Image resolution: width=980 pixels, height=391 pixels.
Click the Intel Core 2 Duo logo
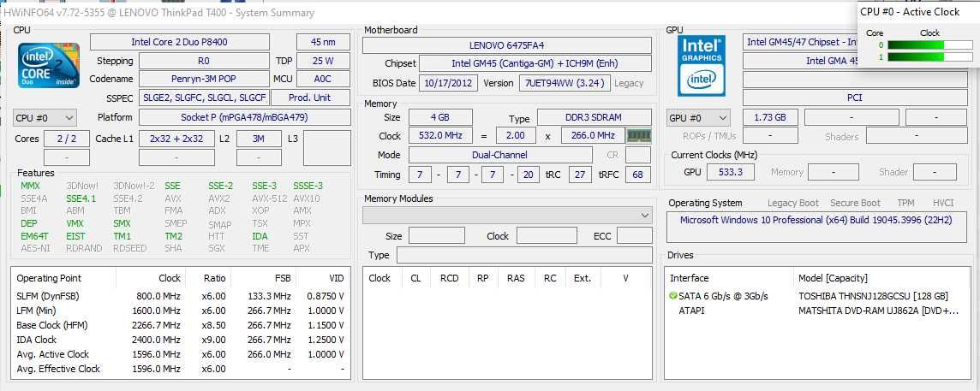(49, 65)
